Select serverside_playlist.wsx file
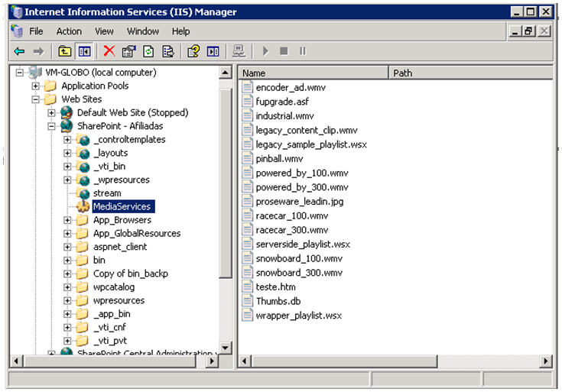This screenshot has height=392, width=562. [303, 245]
